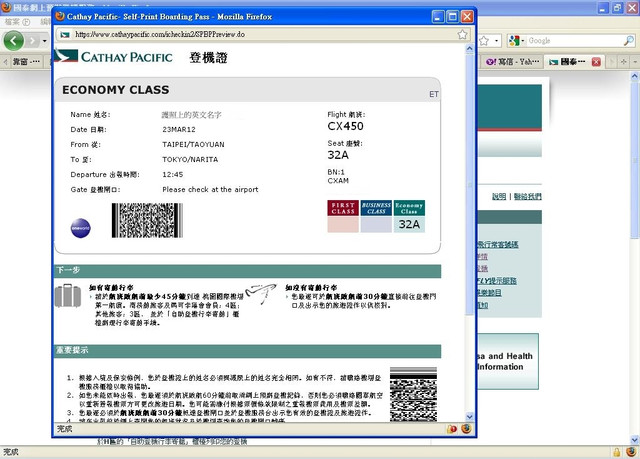Click the search magnifier icon
The height and width of the screenshot is (459, 640).
point(629,40)
